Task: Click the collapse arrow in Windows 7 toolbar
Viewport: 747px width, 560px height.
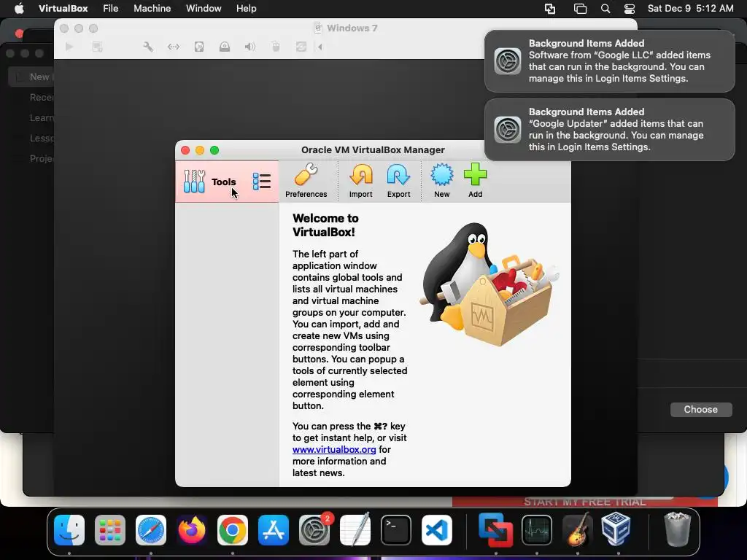Action: [x=320, y=47]
